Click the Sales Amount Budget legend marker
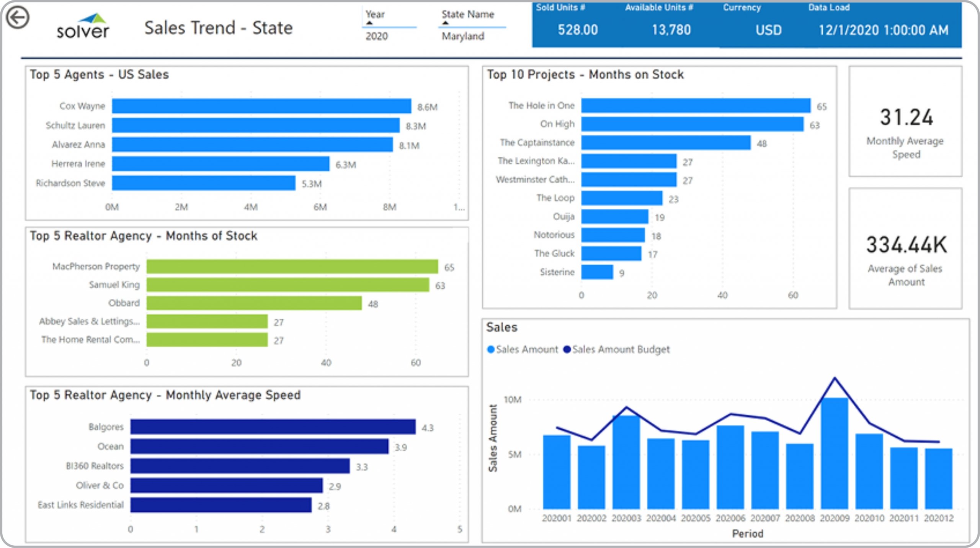 pos(567,349)
